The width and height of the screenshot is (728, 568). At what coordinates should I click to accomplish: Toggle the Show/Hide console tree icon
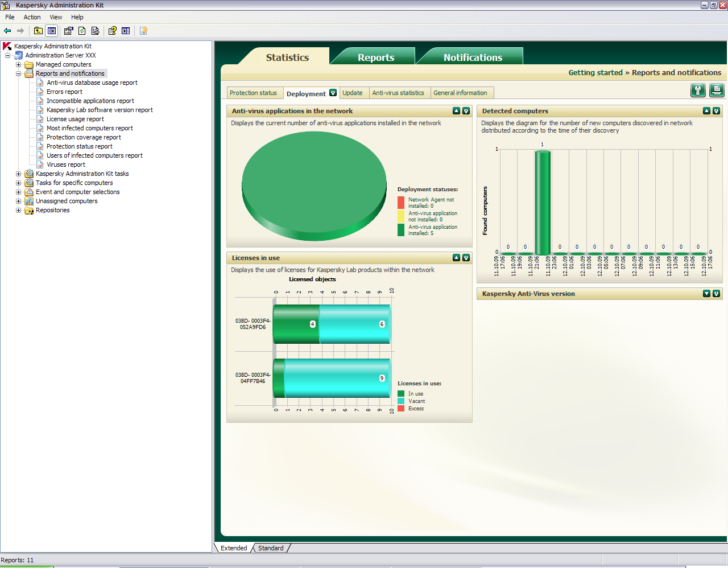point(52,31)
